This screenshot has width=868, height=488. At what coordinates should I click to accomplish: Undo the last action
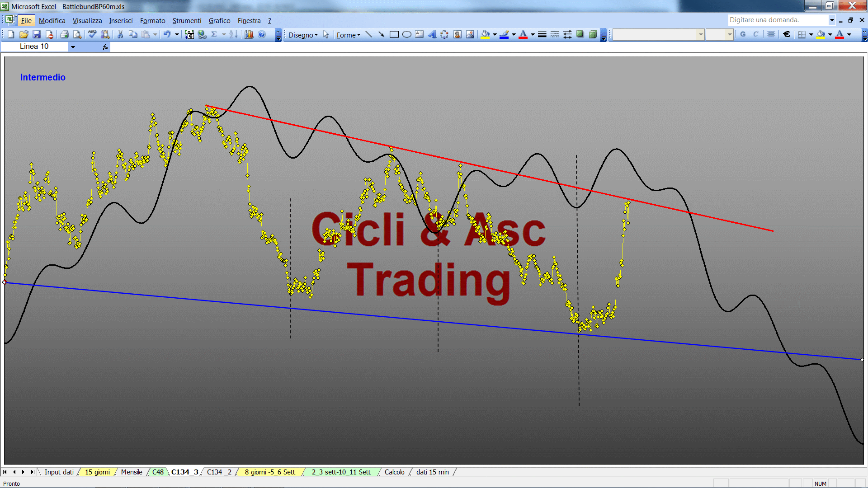click(167, 34)
